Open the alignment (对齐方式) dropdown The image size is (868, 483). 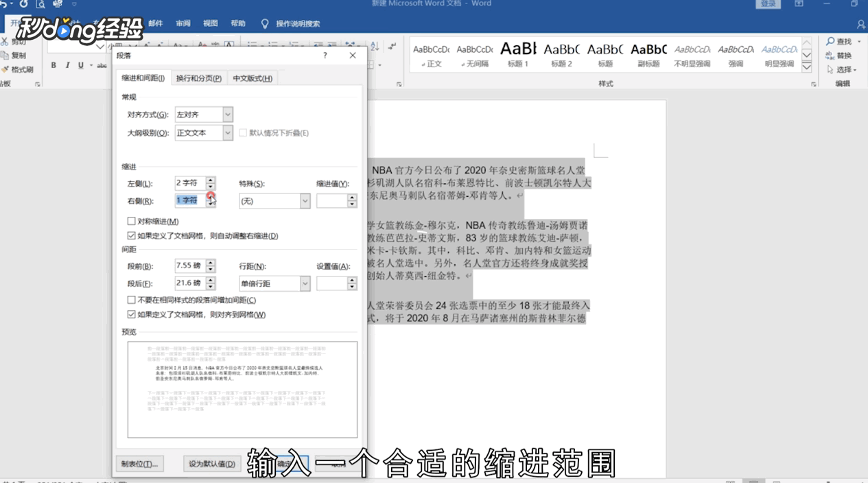pyautogui.click(x=227, y=115)
